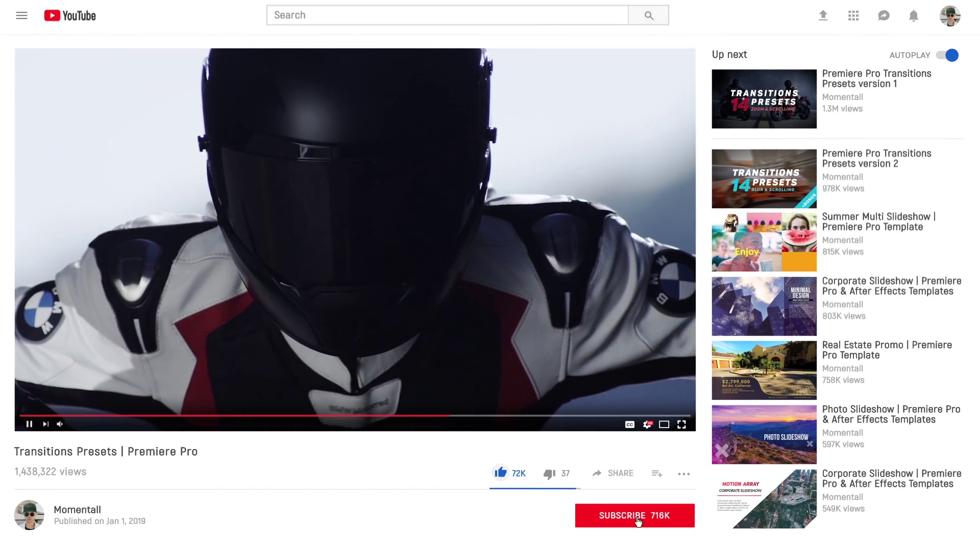Like the video with thumbs up

501,472
